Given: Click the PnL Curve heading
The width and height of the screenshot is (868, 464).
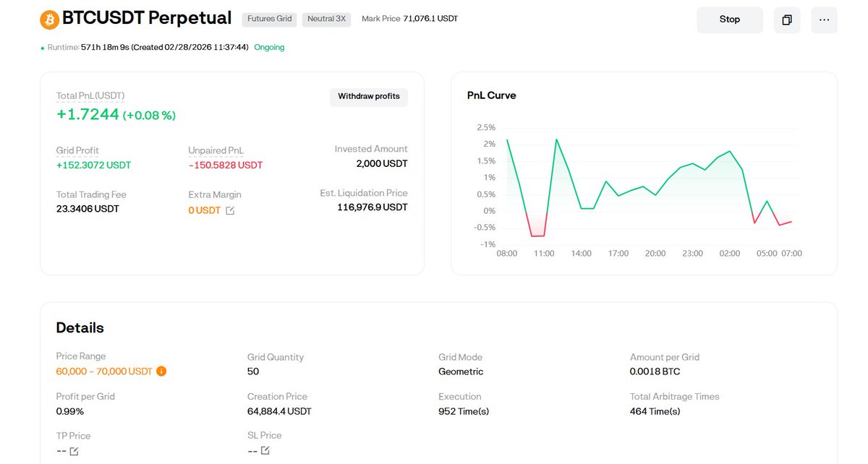Looking at the screenshot, I should pyautogui.click(x=492, y=95).
